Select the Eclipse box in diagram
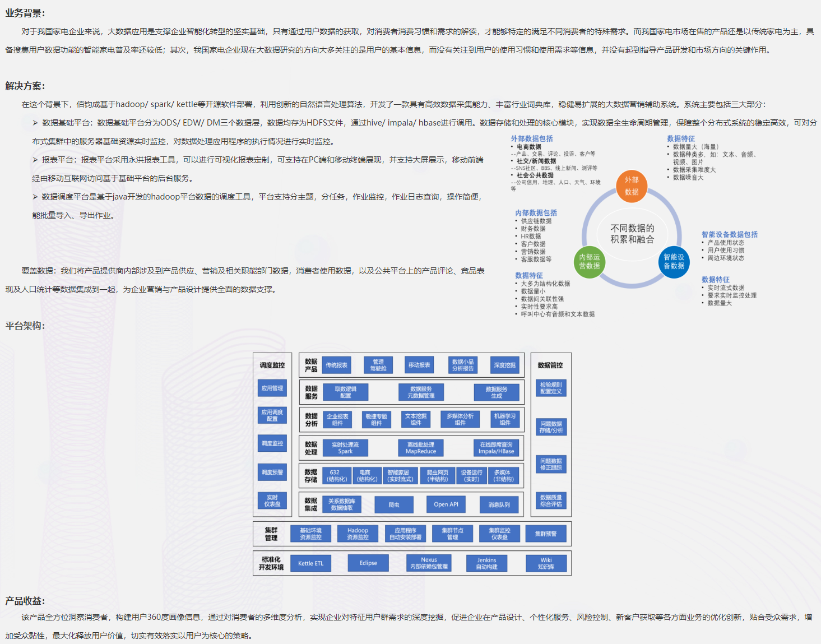This screenshot has height=644, width=821. pos(368,563)
